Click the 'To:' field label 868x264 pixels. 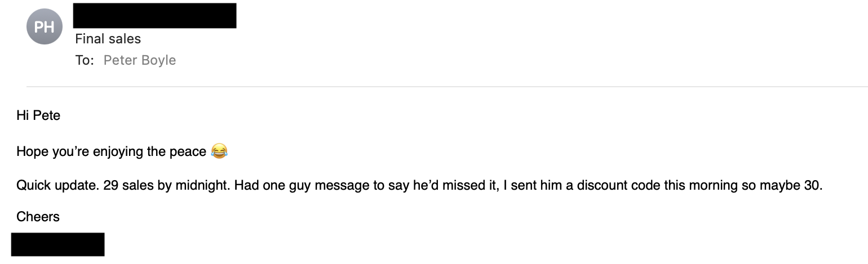click(85, 60)
